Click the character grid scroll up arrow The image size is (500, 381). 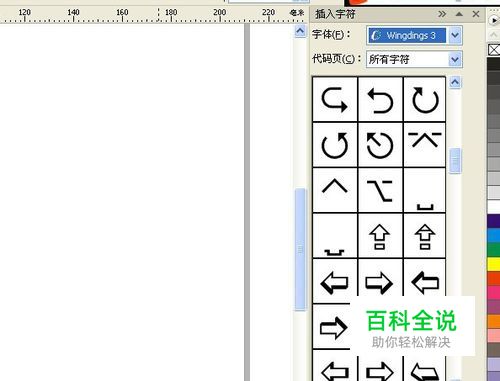[x=455, y=82]
